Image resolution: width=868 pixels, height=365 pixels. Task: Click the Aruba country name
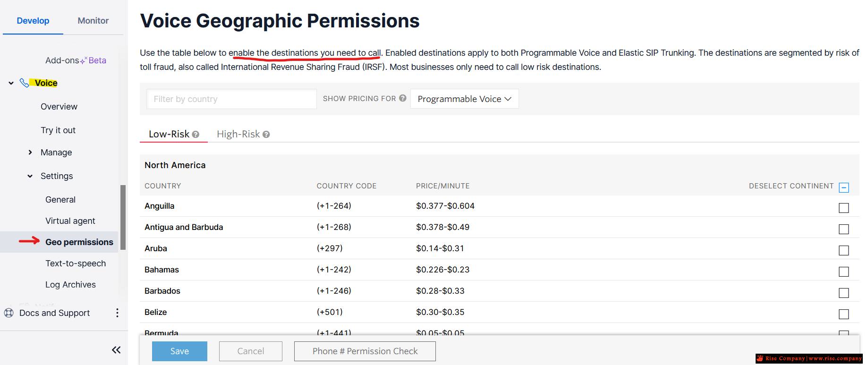[x=156, y=248]
